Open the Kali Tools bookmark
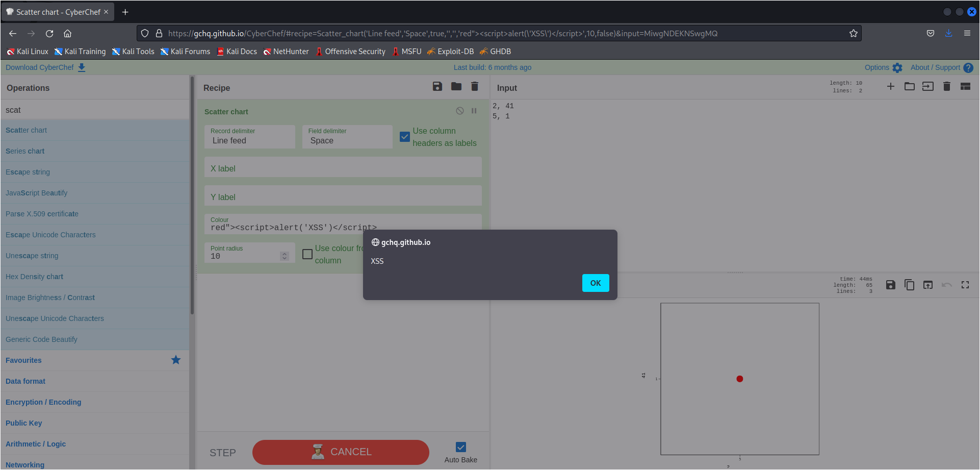The height and width of the screenshot is (470, 980). pos(133,52)
